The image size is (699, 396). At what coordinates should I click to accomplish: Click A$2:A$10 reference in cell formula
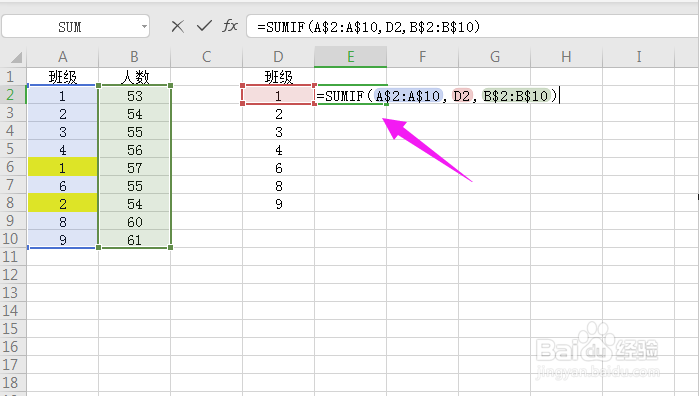pos(408,95)
